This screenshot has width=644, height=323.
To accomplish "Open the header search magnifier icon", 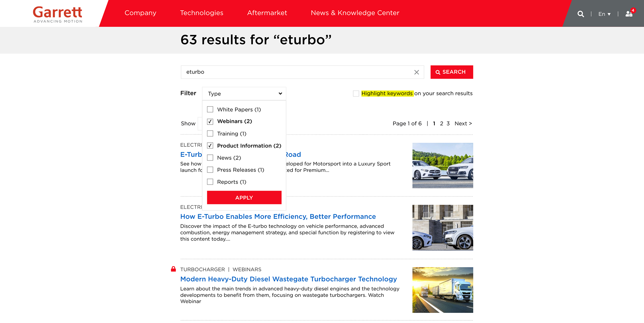I will pos(581,14).
